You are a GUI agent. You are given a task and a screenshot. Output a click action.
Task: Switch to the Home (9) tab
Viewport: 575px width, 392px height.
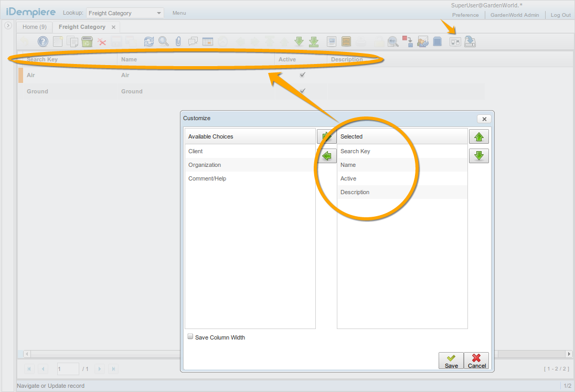35,27
